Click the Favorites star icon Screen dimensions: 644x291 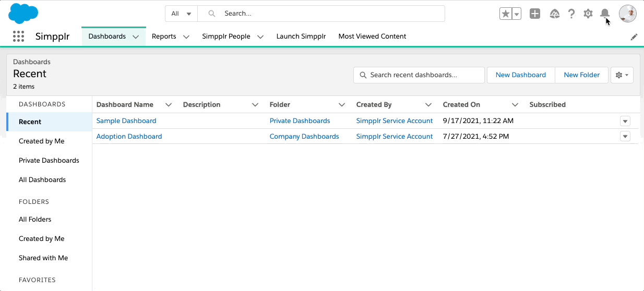(x=505, y=14)
